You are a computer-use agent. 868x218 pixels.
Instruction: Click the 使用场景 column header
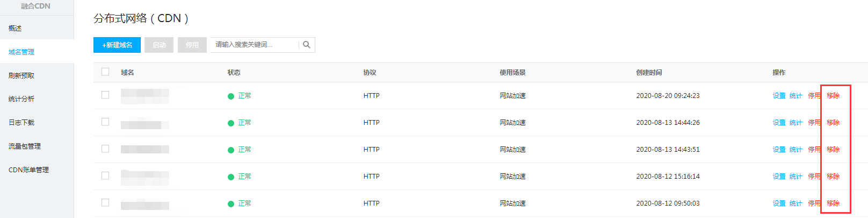[512, 73]
